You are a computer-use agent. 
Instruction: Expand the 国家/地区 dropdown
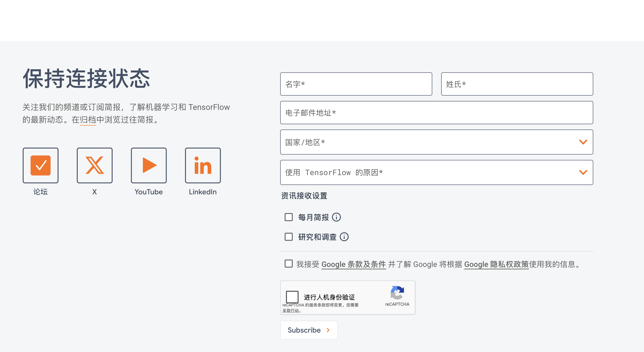tap(436, 142)
